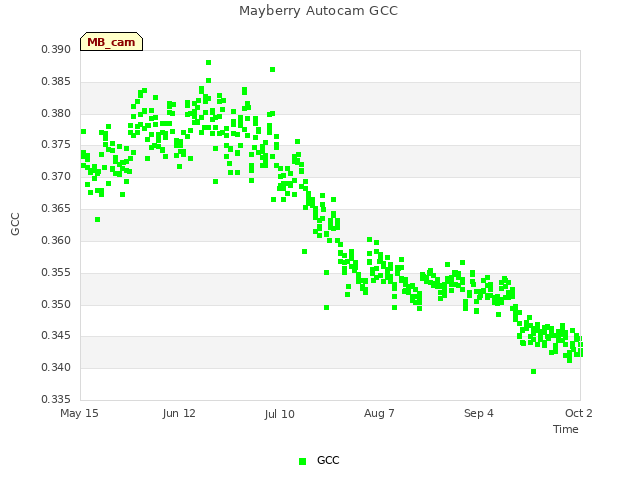The image size is (640, 480).
Task: Click the outlier point near 0.3635 in May
Action: 98,220
